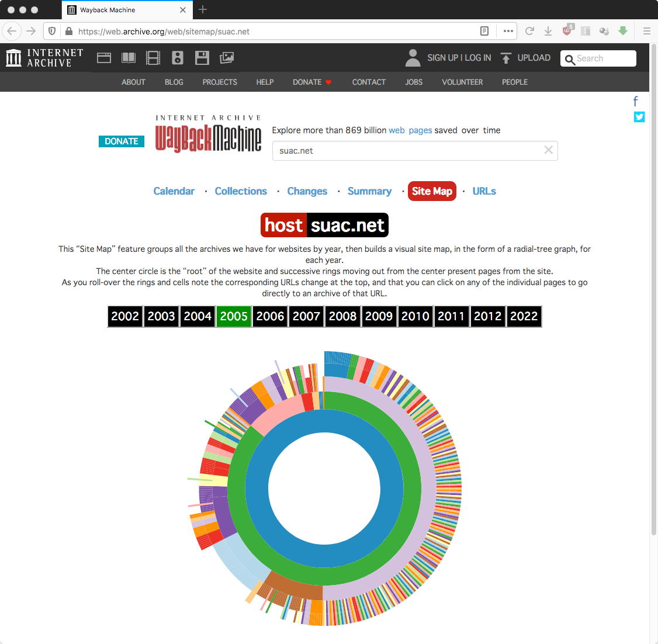Open a new browser tab with plus
The width and height of the screenshot is (658, 644).
pyautogui.click(x=203, y=9)
